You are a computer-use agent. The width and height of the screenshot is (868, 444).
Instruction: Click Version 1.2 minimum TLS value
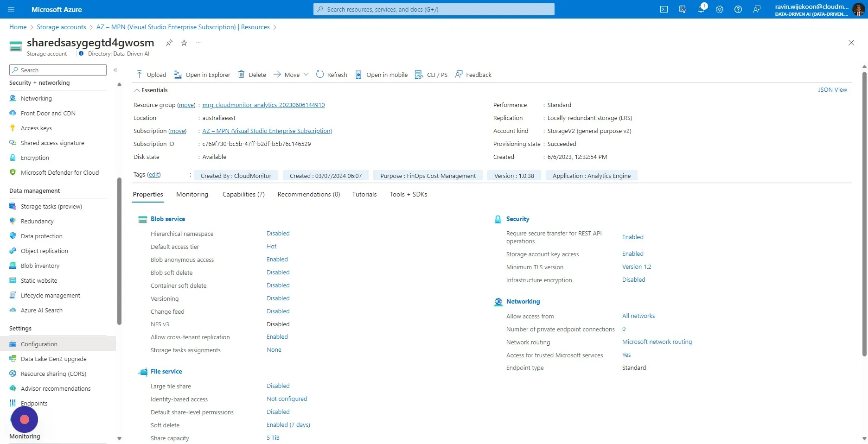point(637,267)
